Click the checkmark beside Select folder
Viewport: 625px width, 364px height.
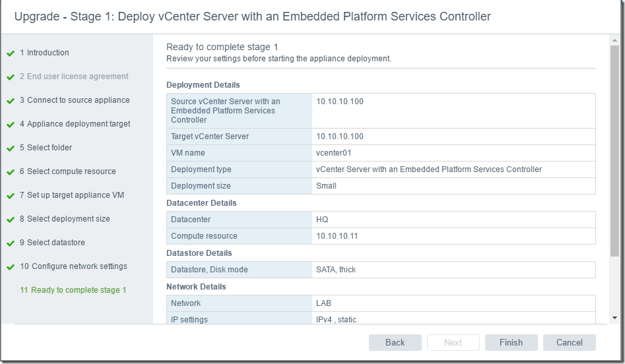pyautogui.click(x=11, y=148)
